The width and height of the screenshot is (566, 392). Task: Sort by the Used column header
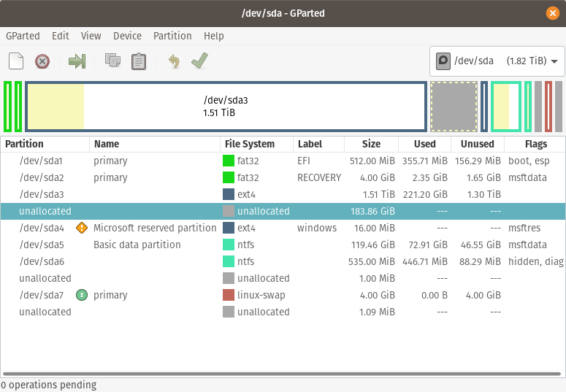[425, 144]
